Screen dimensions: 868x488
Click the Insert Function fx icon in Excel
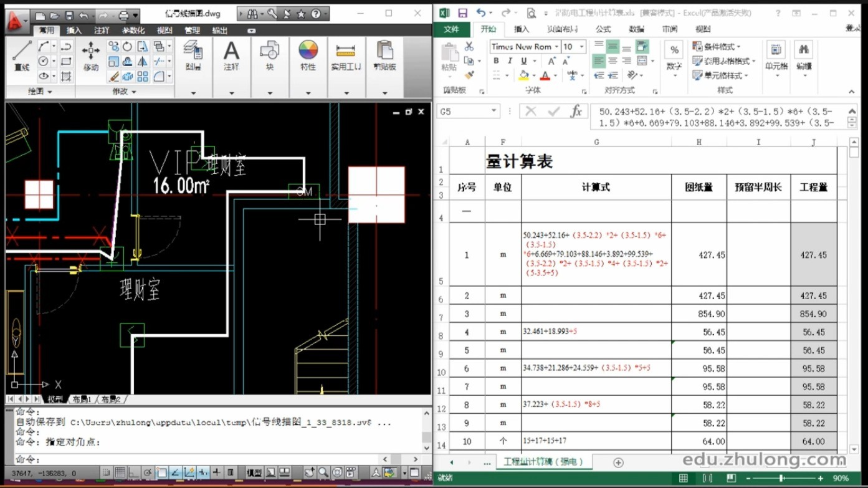point(576,112)
